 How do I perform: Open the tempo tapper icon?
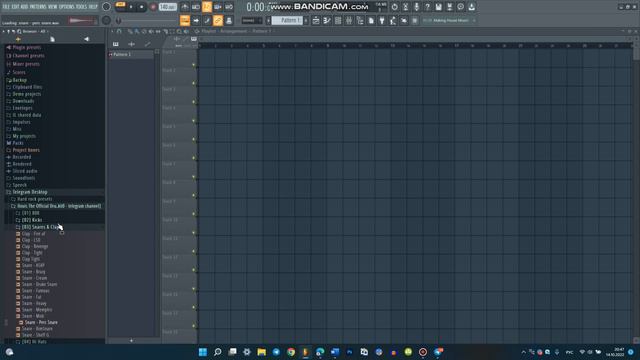393,20
